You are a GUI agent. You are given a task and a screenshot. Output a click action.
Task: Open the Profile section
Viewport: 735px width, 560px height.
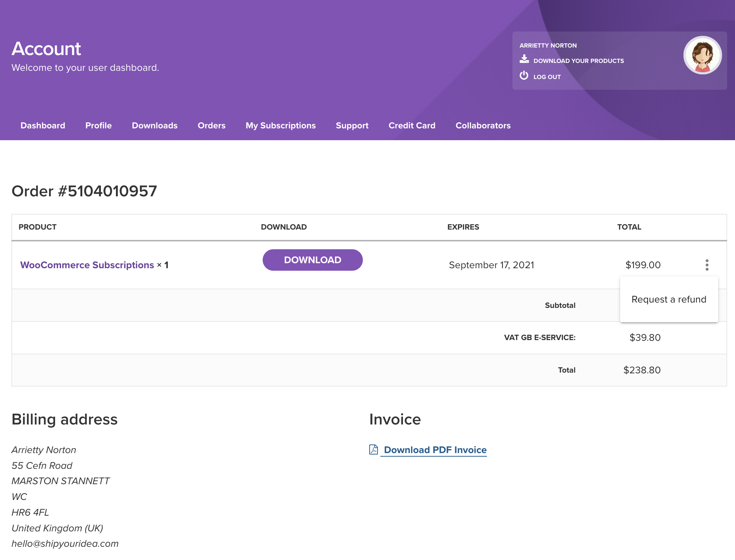98,126
